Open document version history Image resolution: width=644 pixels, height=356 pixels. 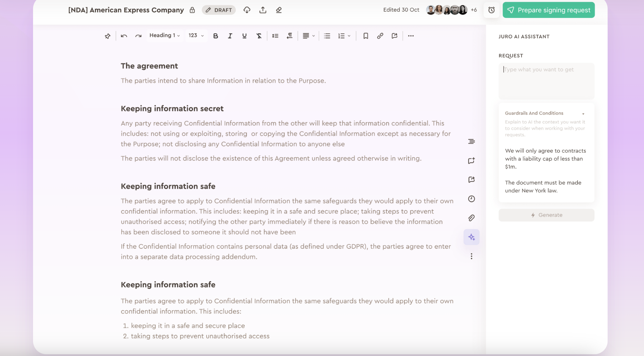(x=471, y=199)
